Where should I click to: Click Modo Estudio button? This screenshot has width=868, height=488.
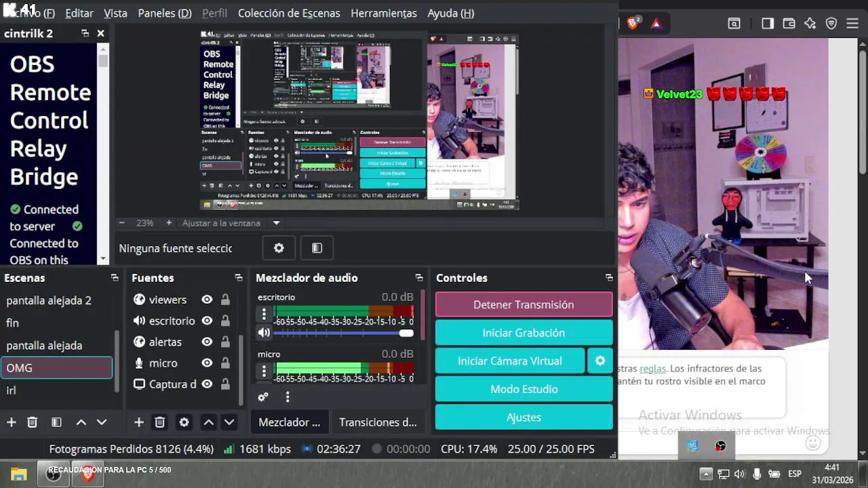524,389
